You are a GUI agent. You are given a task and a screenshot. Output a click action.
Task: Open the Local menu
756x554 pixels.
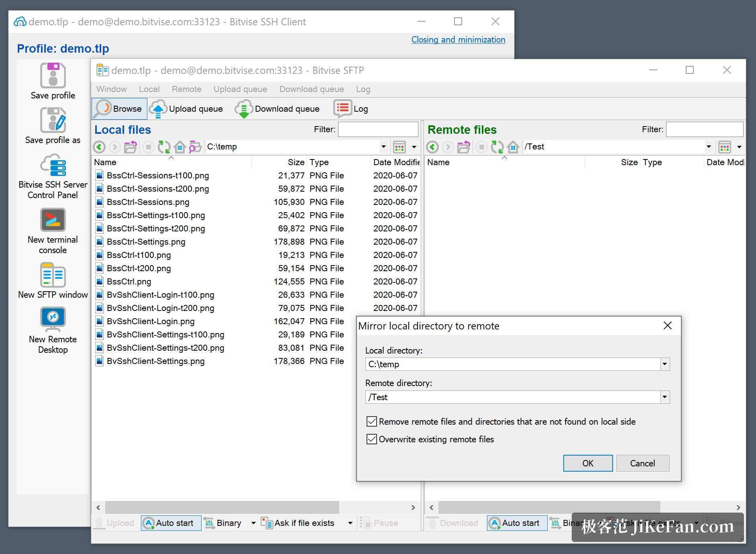coord(149,89)
